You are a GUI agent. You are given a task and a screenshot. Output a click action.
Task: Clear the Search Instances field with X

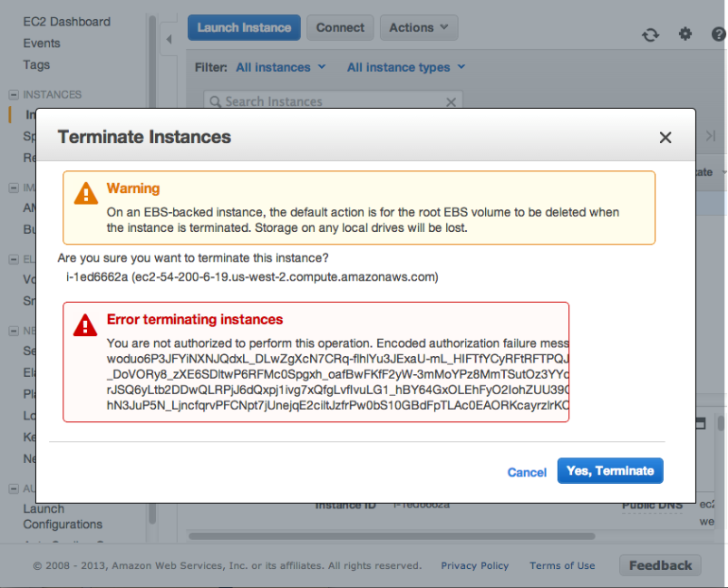(452, 101)
